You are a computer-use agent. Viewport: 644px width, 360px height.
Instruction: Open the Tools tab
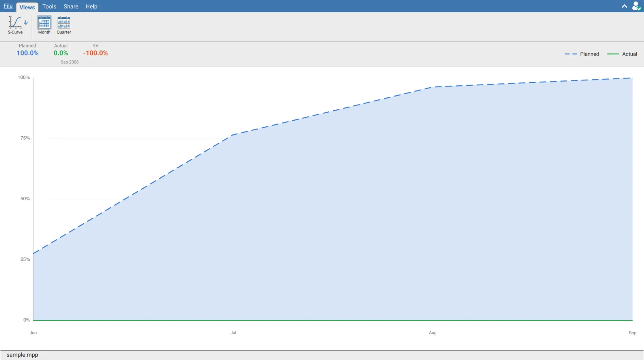point(50,6)
